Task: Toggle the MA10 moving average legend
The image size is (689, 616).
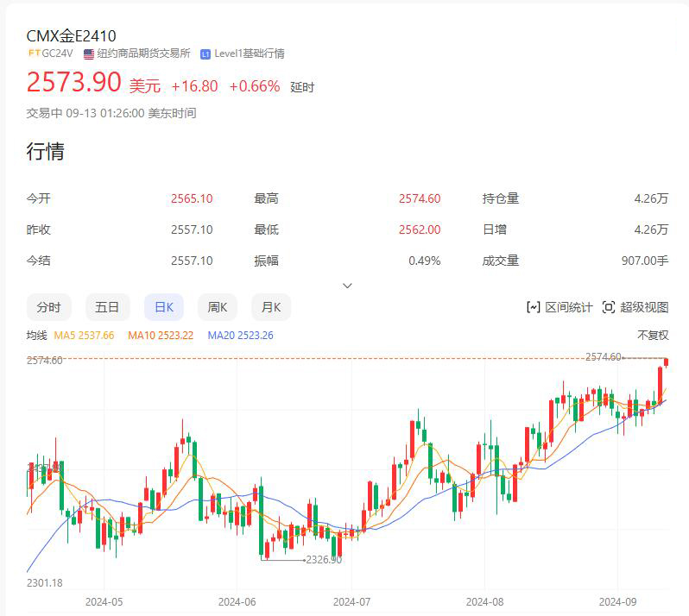Action: (161, 335)
